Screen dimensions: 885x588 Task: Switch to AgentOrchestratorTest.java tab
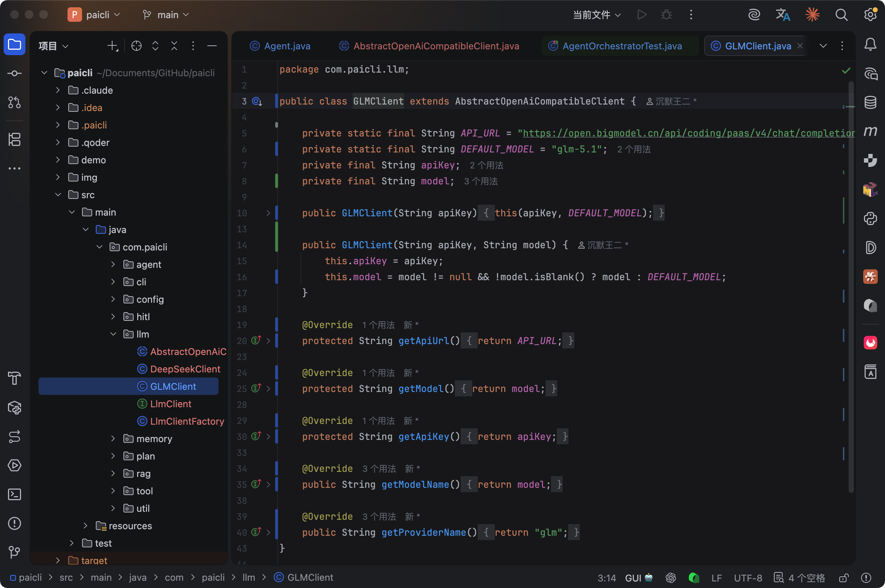(621, 46)
